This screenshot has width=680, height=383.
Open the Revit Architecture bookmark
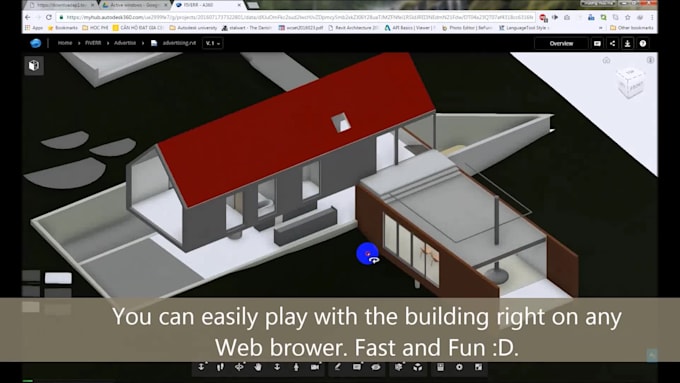click(x=353, y=28)
